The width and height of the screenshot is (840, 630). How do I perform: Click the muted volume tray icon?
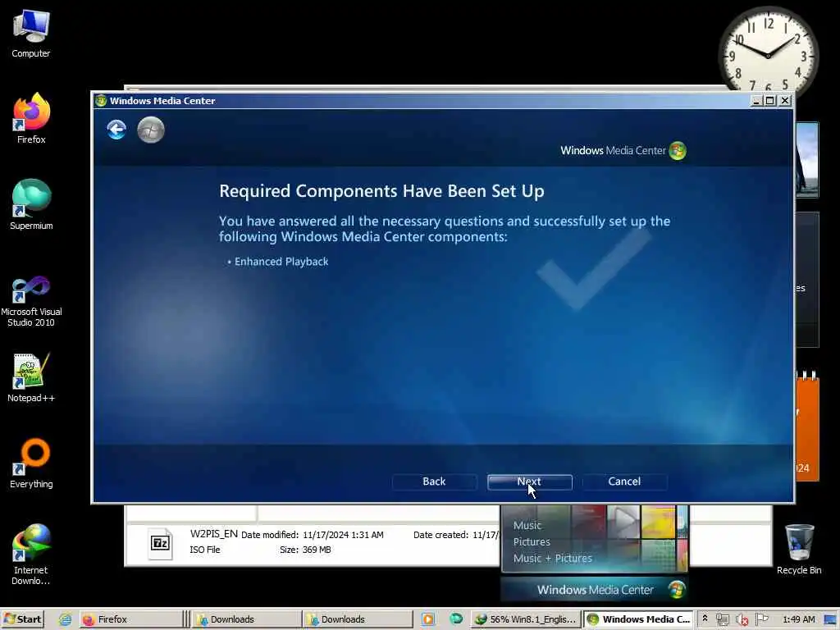click(742, 620)
